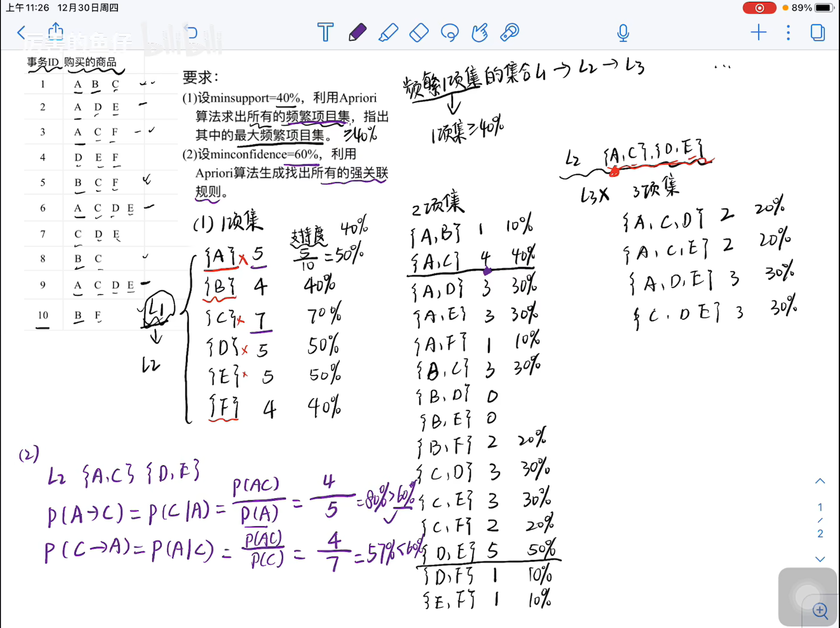
Task: Tap transaction ID 10 in table
Action: [x=43, y=315]
